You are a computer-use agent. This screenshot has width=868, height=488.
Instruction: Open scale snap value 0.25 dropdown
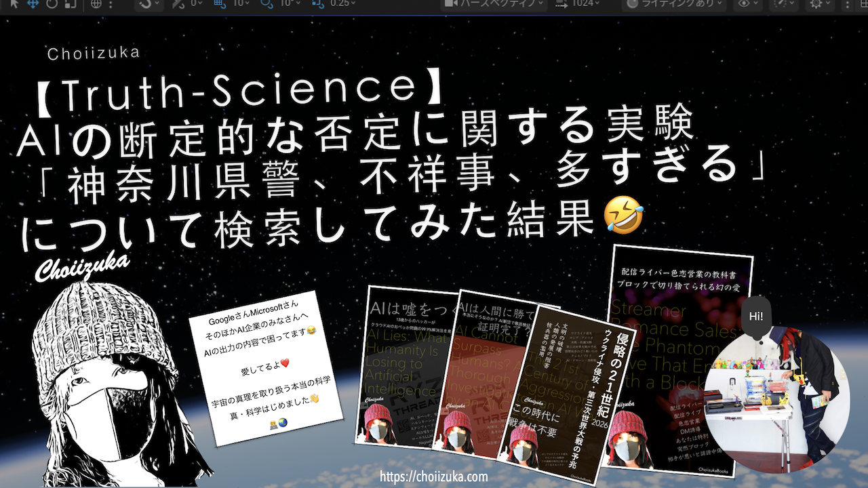343,3
